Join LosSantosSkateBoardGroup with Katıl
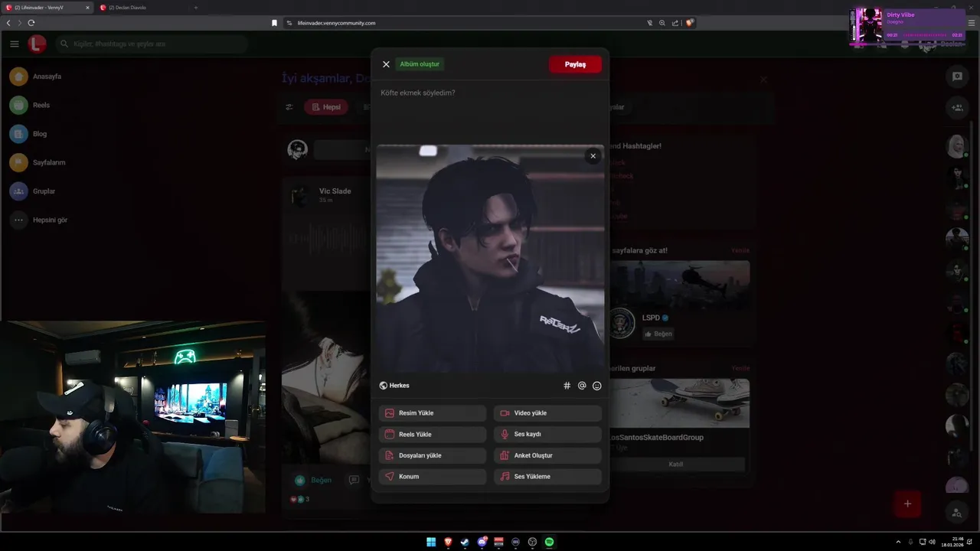Screen dimensions: 980x551 (x=676, y=464)
